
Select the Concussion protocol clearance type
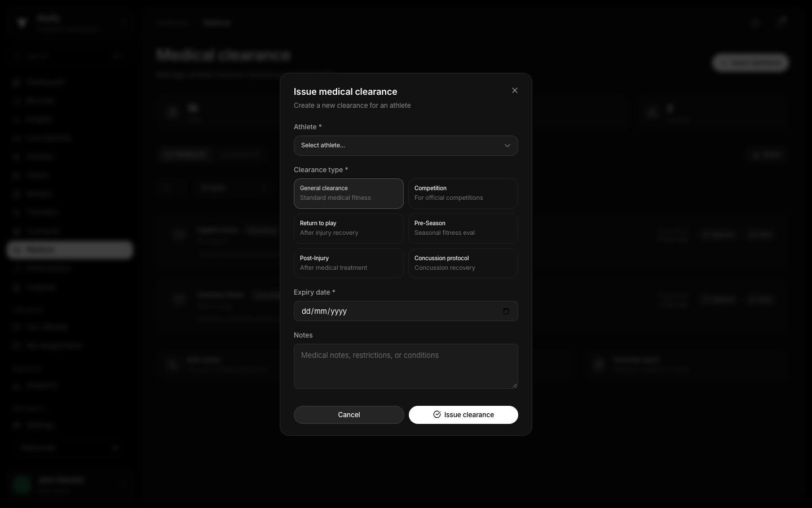point(463,264)
